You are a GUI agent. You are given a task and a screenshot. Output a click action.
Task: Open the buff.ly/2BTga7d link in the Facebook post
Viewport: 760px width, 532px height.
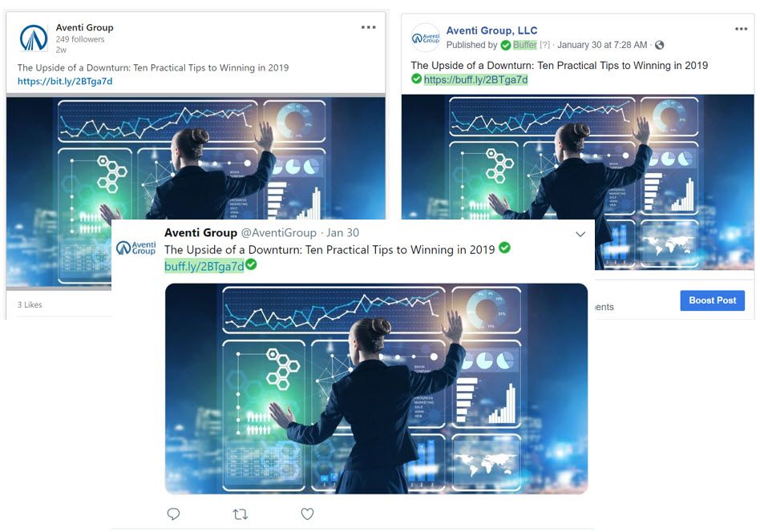tap(475, 79)
